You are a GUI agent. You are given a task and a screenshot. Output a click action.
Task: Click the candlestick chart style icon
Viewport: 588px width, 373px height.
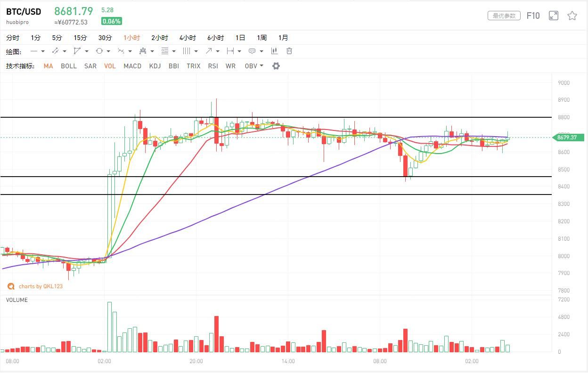274,51
